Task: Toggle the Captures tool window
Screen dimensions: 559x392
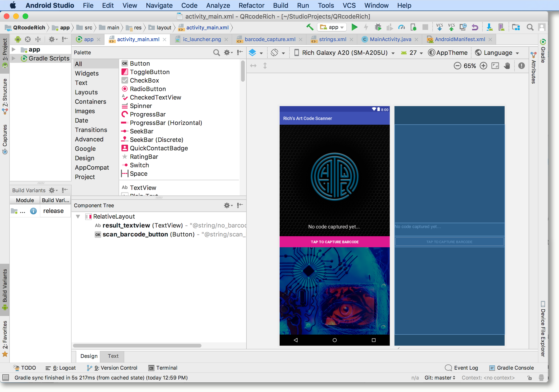Action: 5,140
